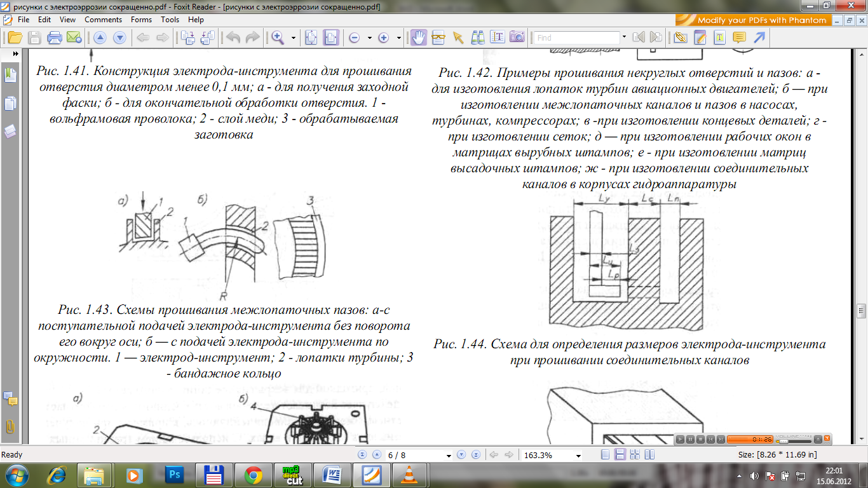Zoom out with the minus icon
868x488 pixels.
355,38
